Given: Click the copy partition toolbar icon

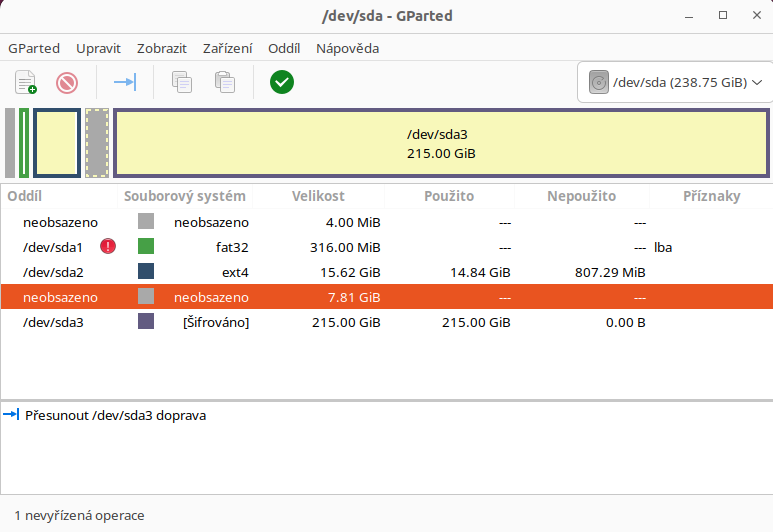Looking at the screenshot, I should [x=181, y=82].
